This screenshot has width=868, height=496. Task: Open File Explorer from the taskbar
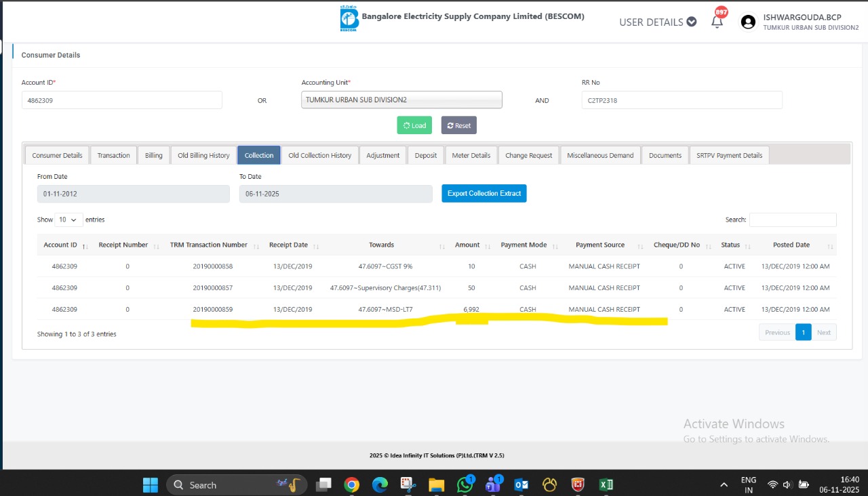pos(435,484)
